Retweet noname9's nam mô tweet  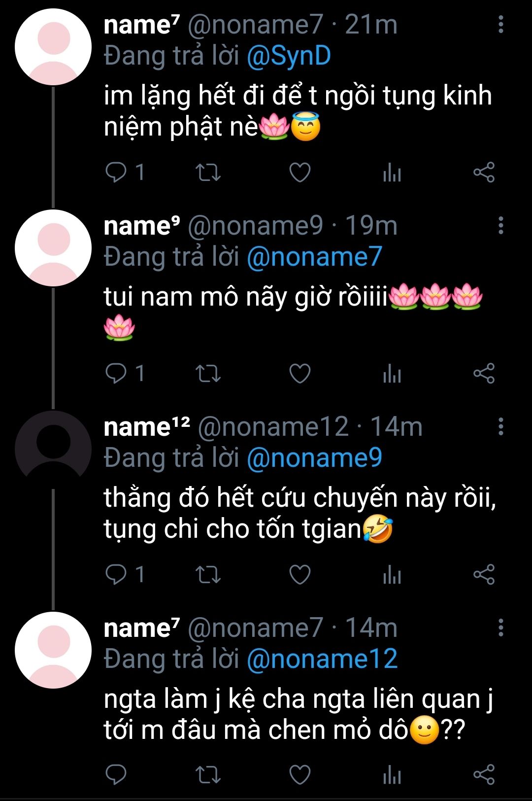(x=208, y=374)
